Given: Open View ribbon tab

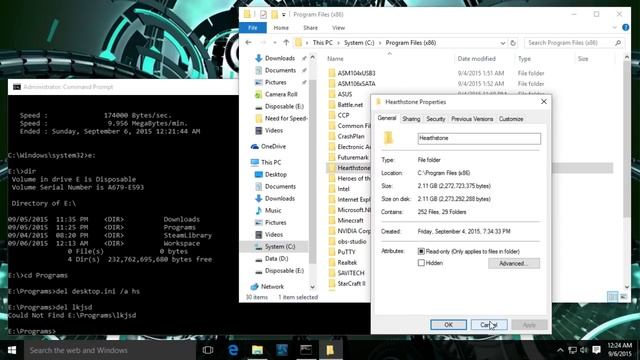Looking at the screenshot, I should pyautogui.click(x=338, y=28).
